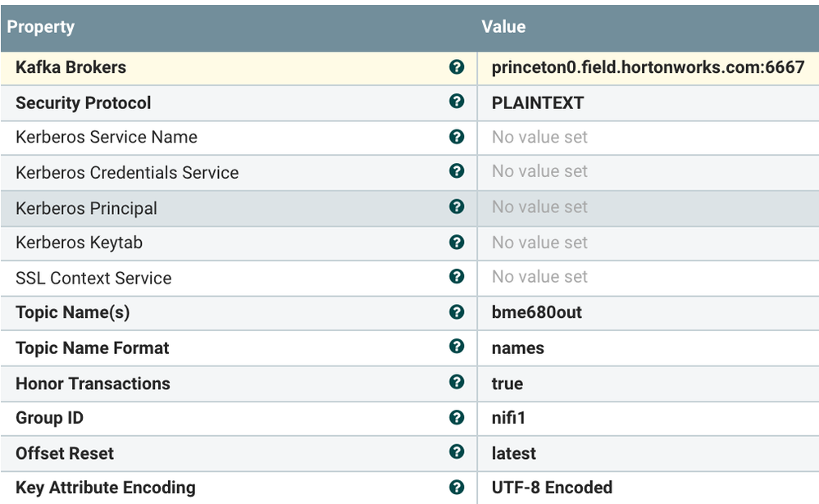Click the Key Attribute Encoding help icon
Viewport: 819px width, 504px height.
(x=457, y=488)
